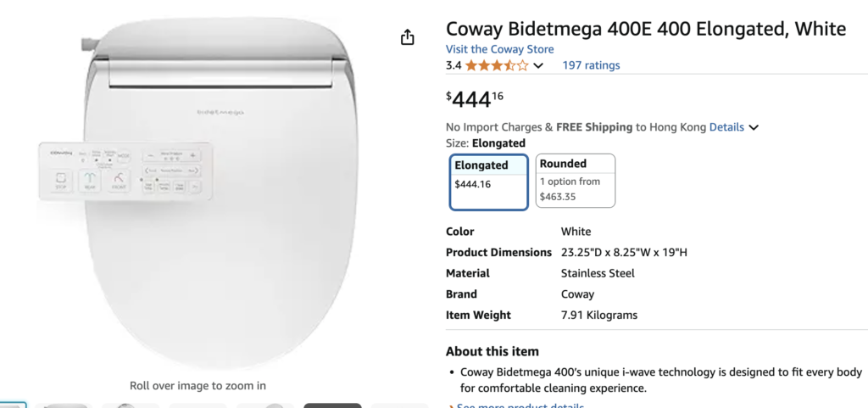The height and width of the screenshot is (408, 868).
Task: Click the Coway Bidetmega 400E product title
Action: pyautogui.click(x=646, y=29)
